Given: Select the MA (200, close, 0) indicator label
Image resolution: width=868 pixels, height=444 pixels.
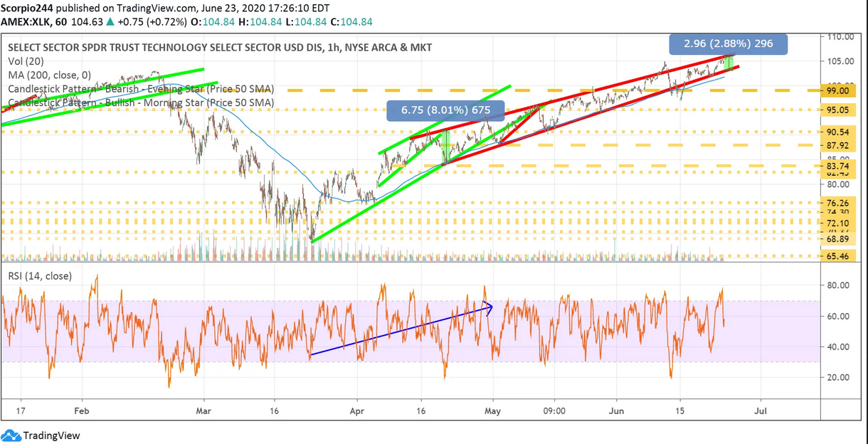Looking at the screenshot, I should (50, 75).
